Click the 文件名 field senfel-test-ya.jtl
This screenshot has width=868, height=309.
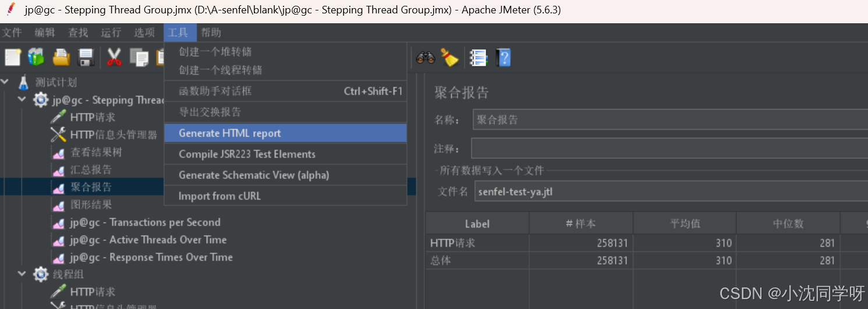pos(671,191)
